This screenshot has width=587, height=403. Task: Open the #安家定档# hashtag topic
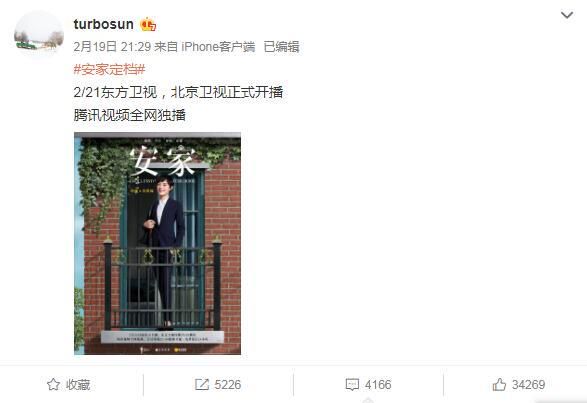click(109, 69)
